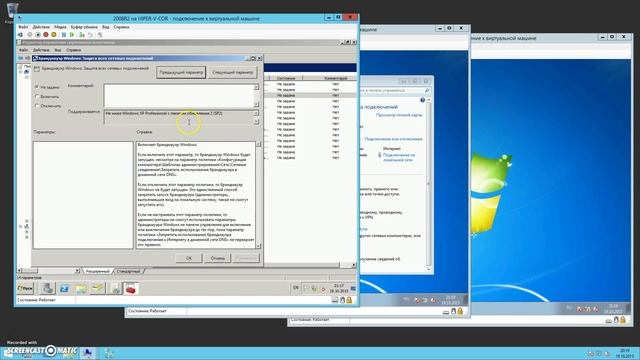Click the Применить button
The image size is (640, 360).
tap(246, 258)
